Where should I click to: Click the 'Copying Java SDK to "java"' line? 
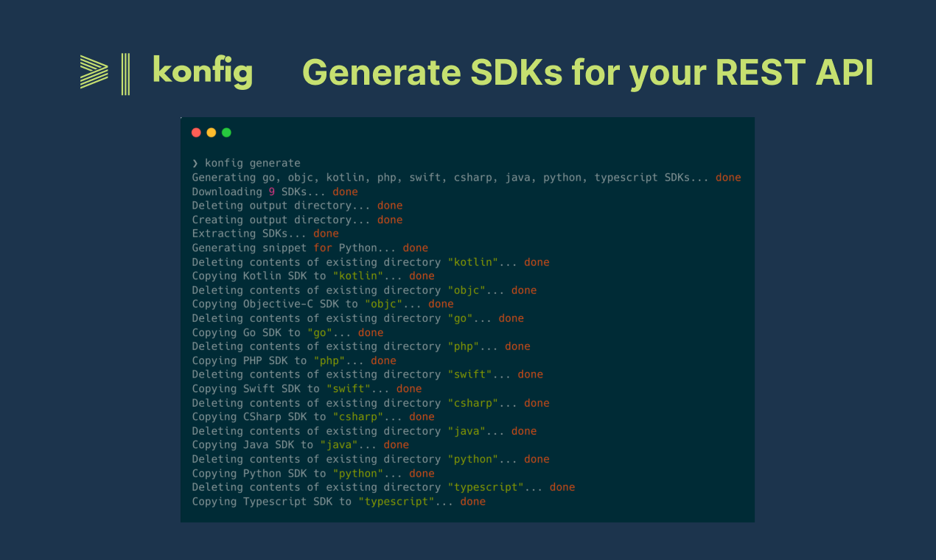300,445
